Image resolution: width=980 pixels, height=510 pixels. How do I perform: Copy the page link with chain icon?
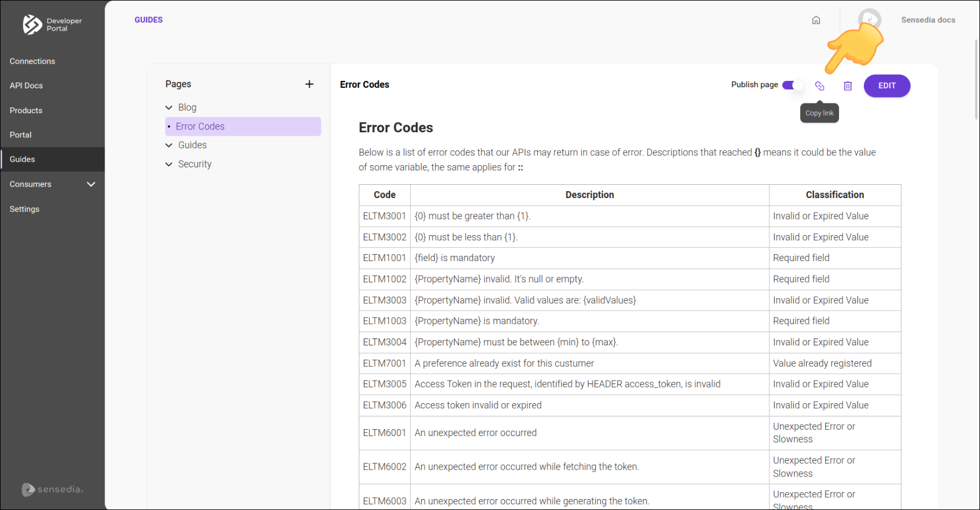[x=819, y=86]
